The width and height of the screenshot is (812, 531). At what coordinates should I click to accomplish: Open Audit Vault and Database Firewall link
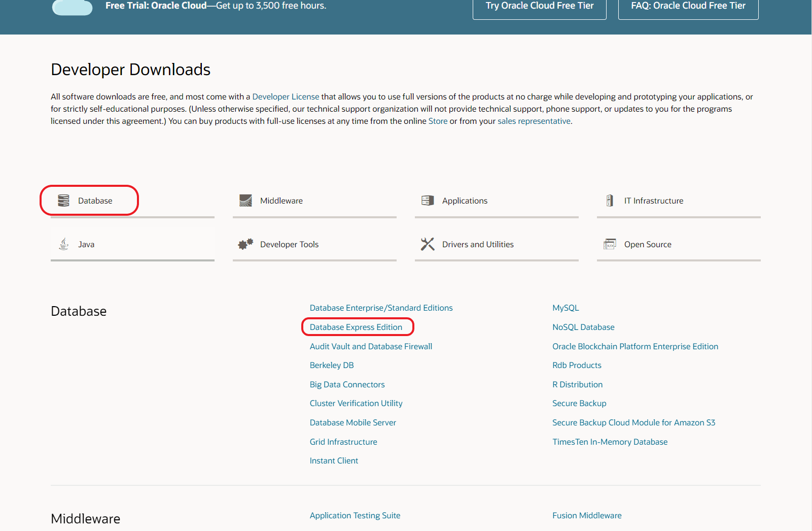coord(371,346)
